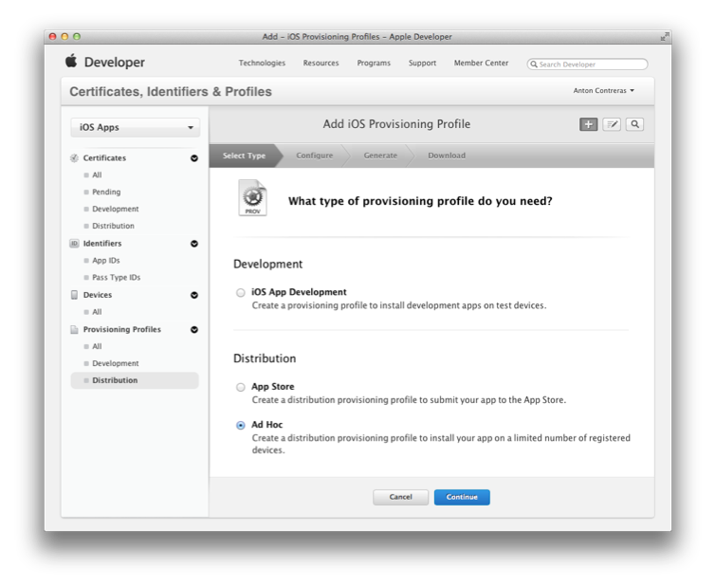Click the Devices icon in the sidebar
Screen dimensions: 715x588
[75, 295]
